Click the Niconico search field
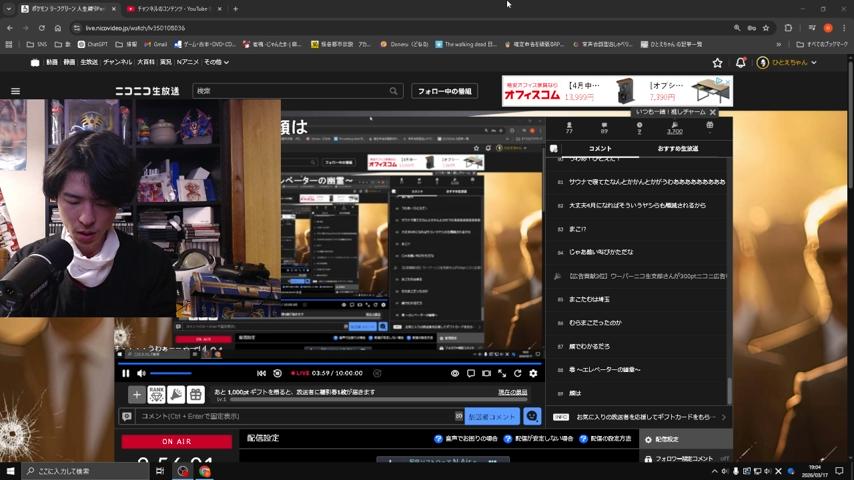Image resolution: width=854 pixels, height=480 pixels. (x=291, y=91)
